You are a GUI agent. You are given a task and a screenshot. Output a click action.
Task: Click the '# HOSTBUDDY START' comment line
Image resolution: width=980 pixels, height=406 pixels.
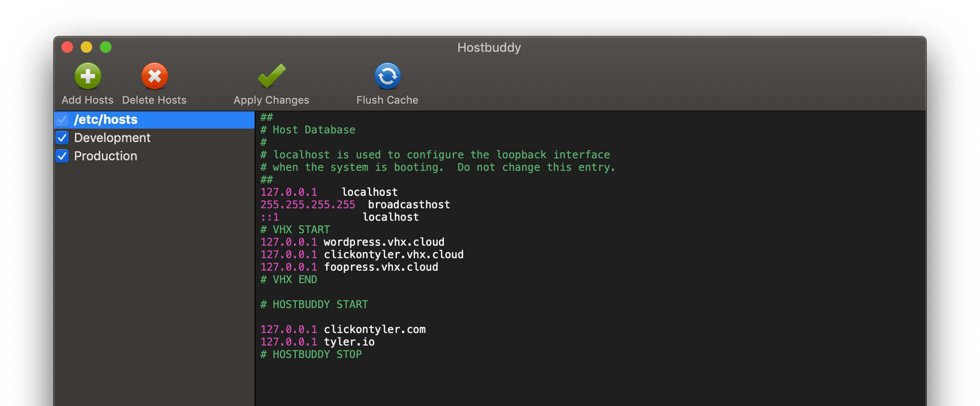[314, 305]
